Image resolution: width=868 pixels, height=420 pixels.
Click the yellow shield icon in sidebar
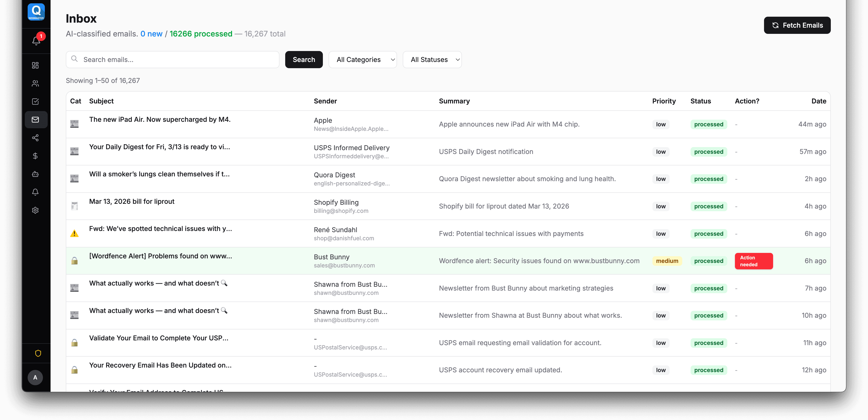(38, 353)
